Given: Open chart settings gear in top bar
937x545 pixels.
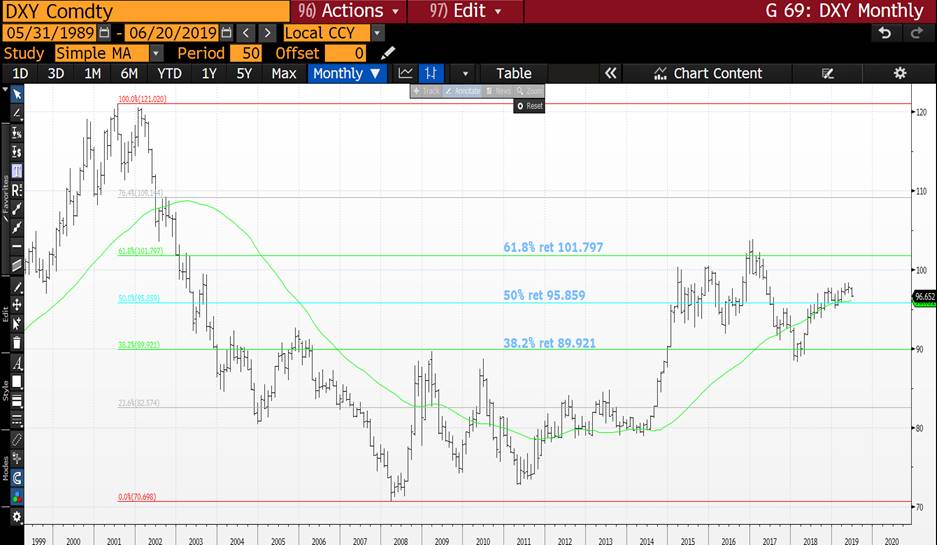Looking at the screenshot, I should 900,73.
